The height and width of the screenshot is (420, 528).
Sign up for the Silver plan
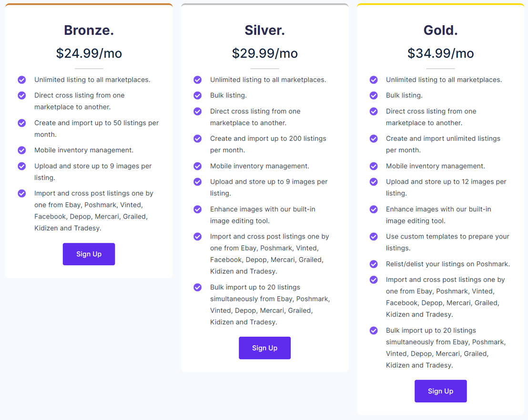(x=264, y=348)
